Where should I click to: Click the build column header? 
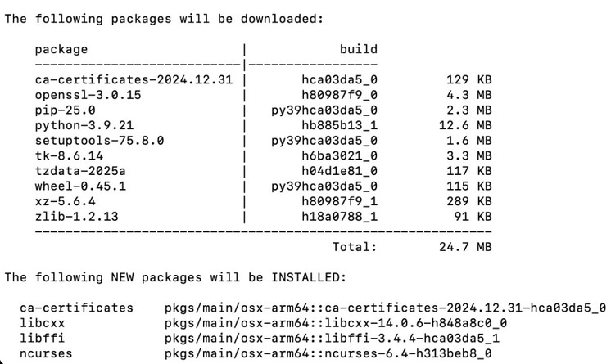coord(359,49)
